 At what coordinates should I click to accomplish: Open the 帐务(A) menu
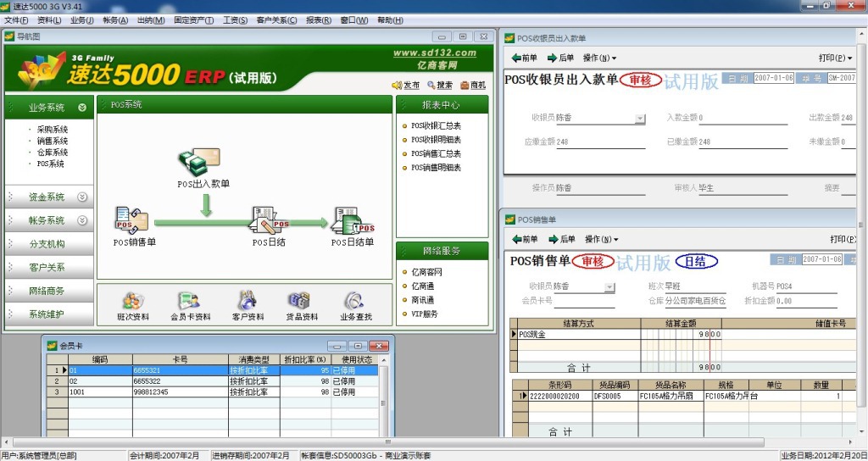pyautogui.click(x=115, y=20)
